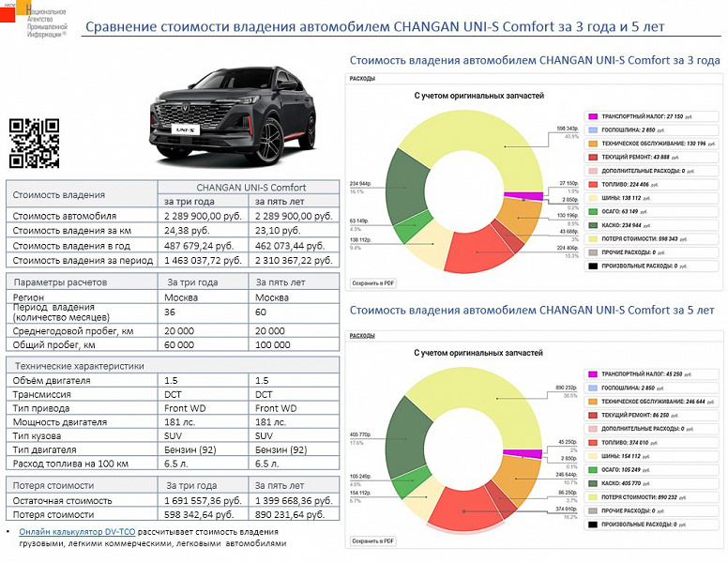This screenshot has width=728, height=563.
Task: Click the yellow Потеря стоимости 890 232 swatch
Action: [x=593, y=497]
